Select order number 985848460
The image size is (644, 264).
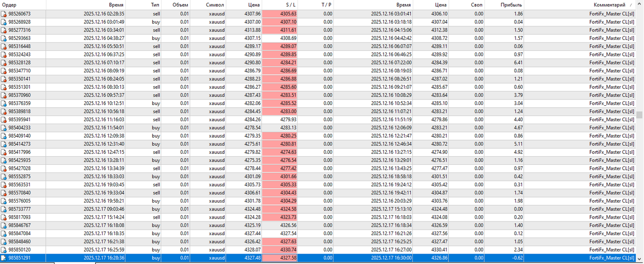[19, 242]
